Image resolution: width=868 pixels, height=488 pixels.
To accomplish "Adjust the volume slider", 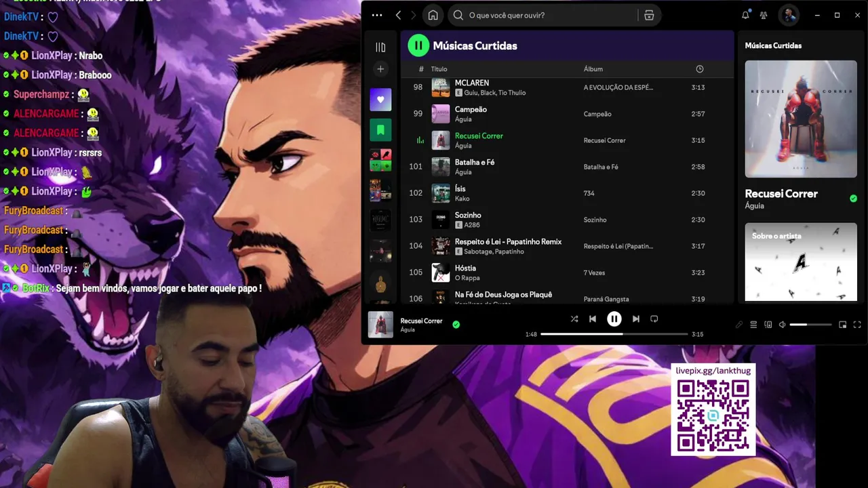I will [810, 325].
